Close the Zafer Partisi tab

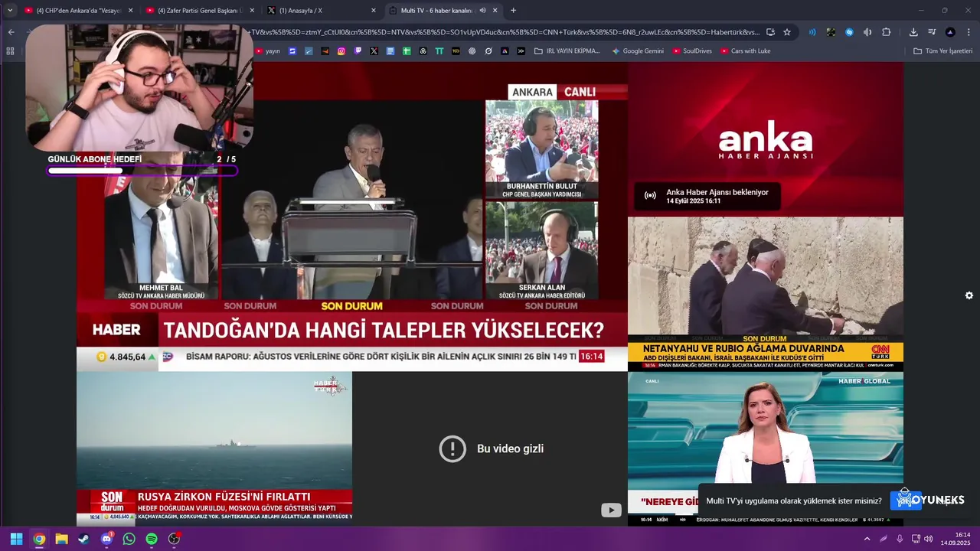[252, 11]
